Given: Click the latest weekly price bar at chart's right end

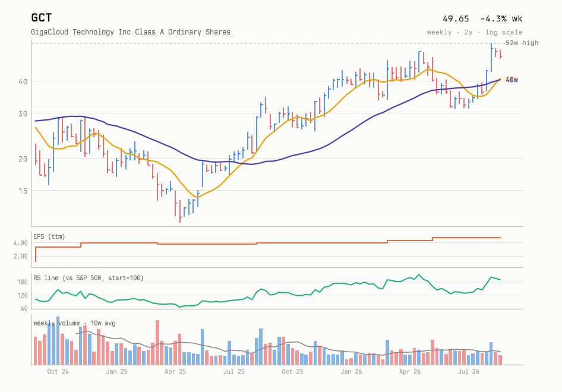Looking at the screenshot, I should coord(500,54).
